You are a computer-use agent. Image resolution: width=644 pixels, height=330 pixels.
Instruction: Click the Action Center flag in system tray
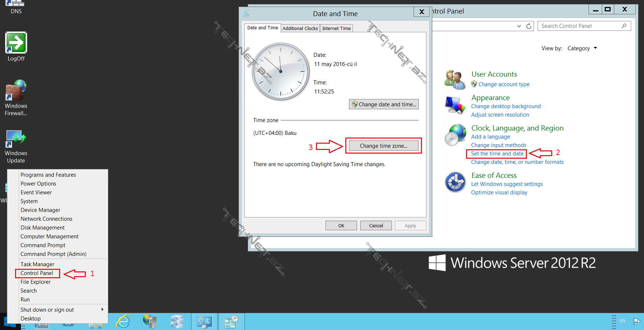tap(636, 321)
